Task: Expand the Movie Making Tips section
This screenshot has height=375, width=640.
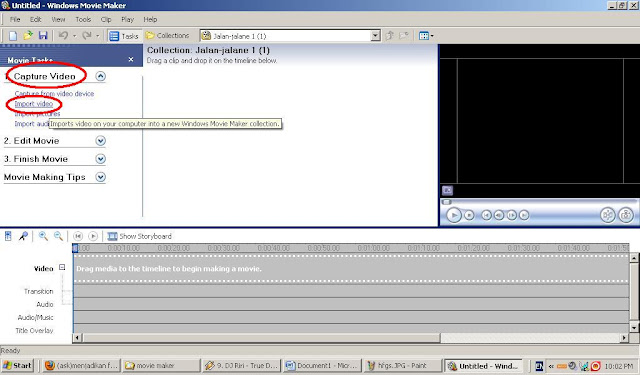Action: pyautogui.click(x=100, y=177)
